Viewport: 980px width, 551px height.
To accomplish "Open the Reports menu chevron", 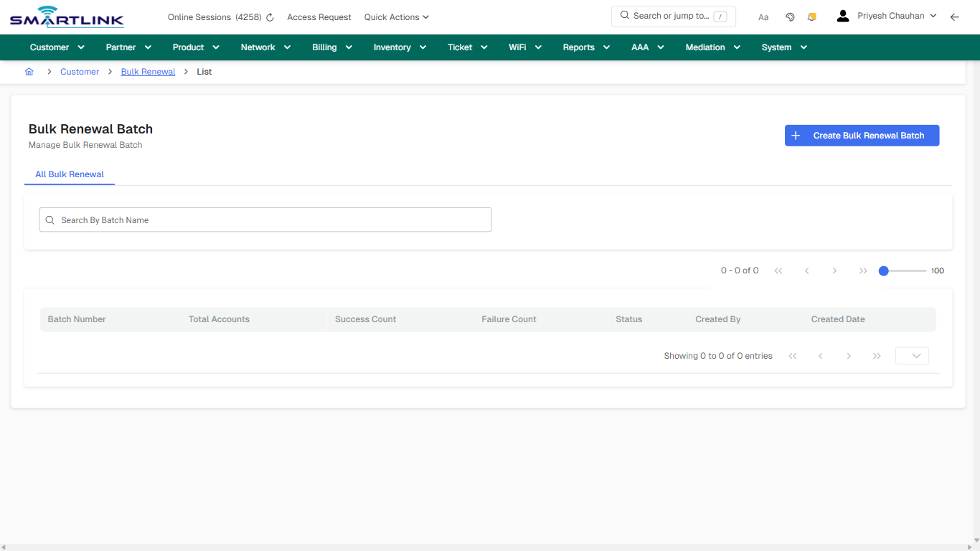I will 606,47.
